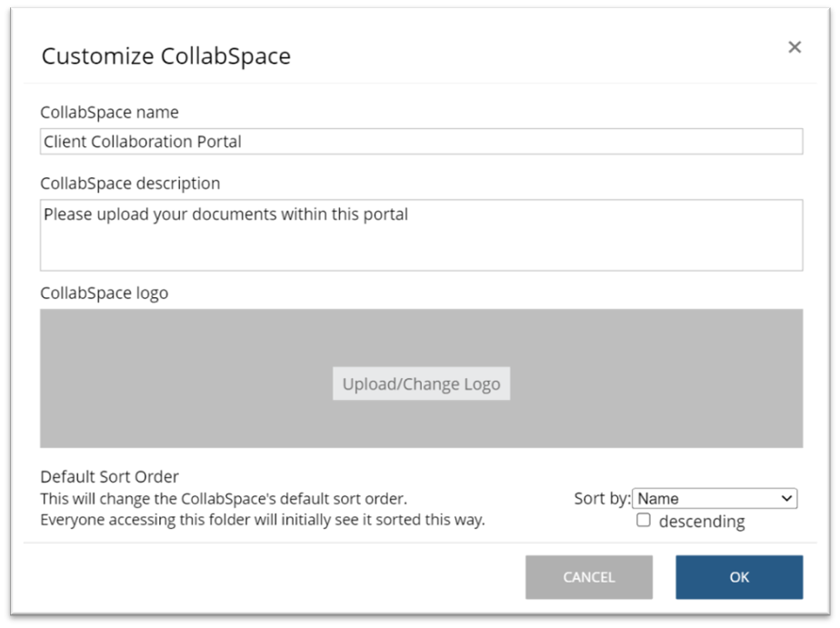
Task: Select the CollabSpace description text area
Action: click(x=421, y=234)
